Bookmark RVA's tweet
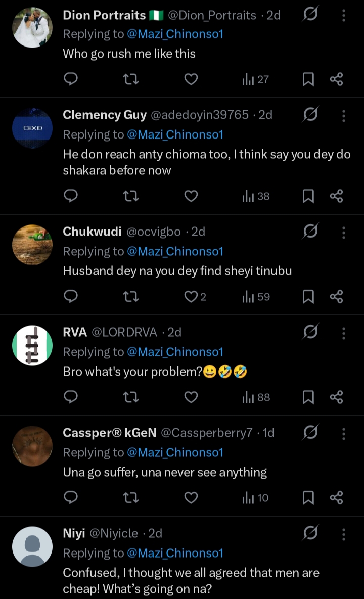The image size is (364, 599). tap(308, 398)
